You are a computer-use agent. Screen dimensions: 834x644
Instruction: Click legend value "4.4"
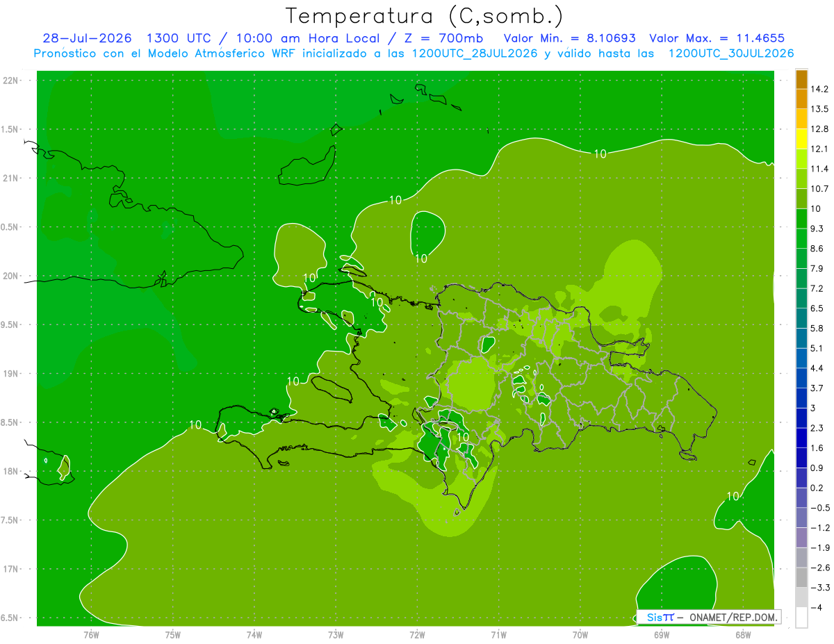818,368
